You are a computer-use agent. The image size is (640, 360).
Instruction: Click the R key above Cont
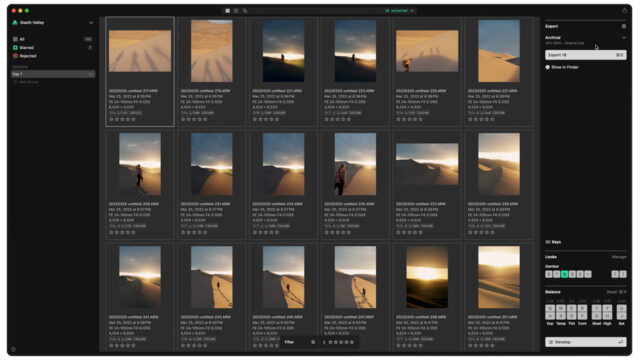pyautogui.click(x=582, y=308)
